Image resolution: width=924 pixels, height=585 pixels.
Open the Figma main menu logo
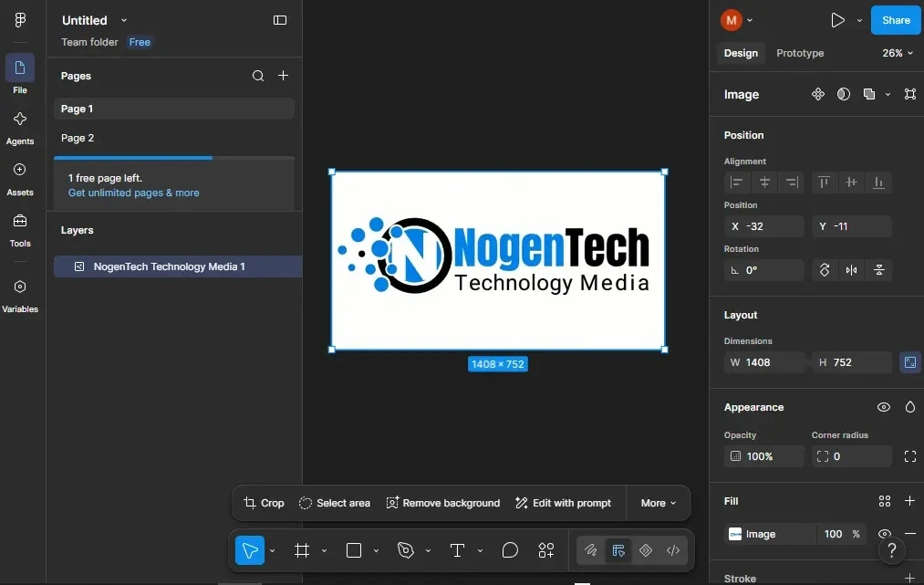tap(20, 20)
